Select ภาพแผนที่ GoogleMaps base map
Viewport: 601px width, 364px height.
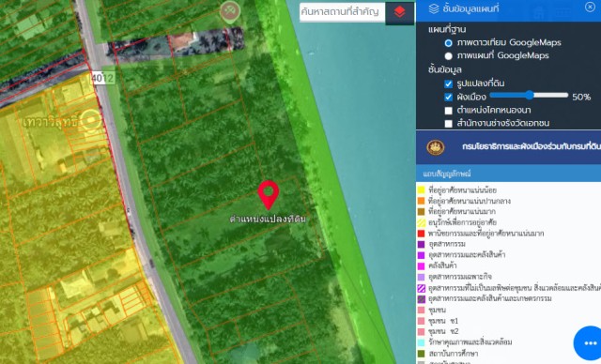[x=449, y=56]
